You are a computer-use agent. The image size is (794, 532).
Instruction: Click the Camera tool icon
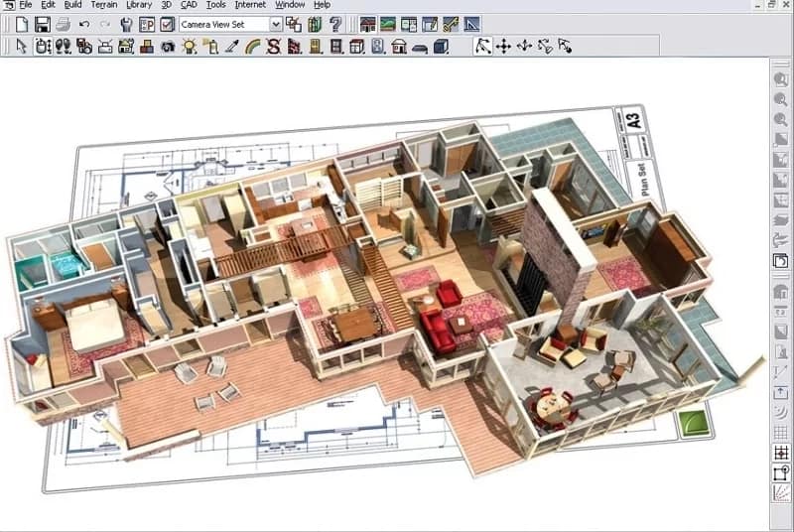pos(168,46)
